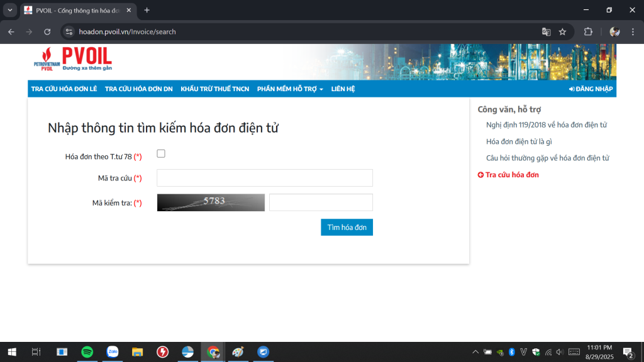The width and height of the screenshot is (644, 362).
Task: Expand PHẦN MỀM HỖ TRỢ dropdown
Action: click(290, 89)
